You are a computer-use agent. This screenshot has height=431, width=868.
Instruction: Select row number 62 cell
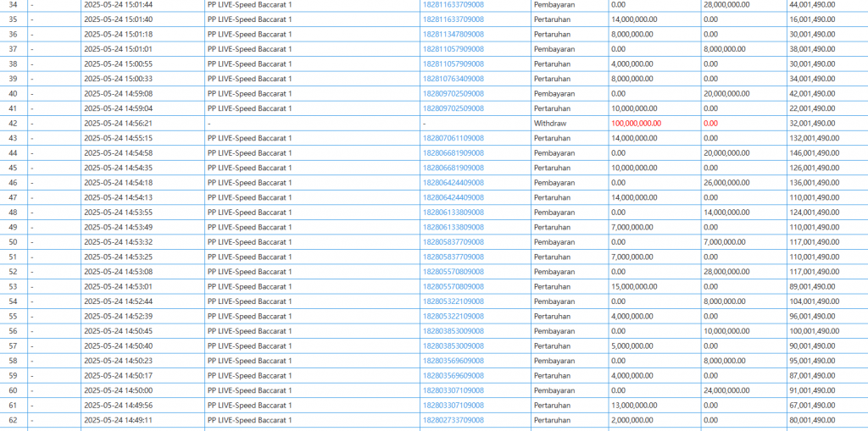coord(14,420)
